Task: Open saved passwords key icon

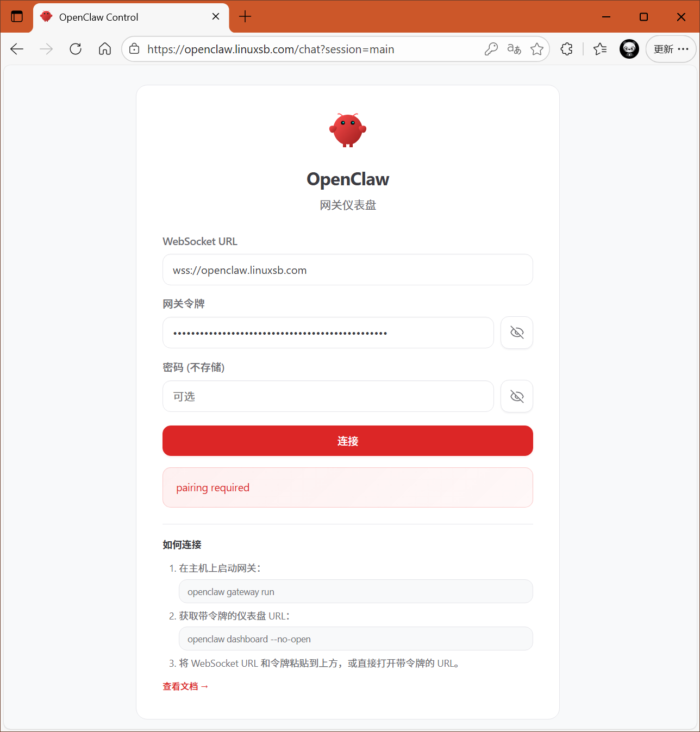Action: [491, 49]
